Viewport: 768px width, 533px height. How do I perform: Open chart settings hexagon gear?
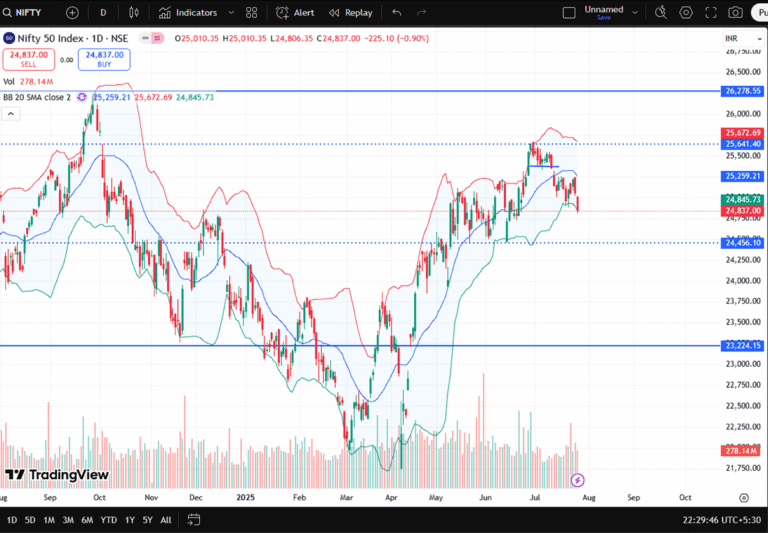686,13
